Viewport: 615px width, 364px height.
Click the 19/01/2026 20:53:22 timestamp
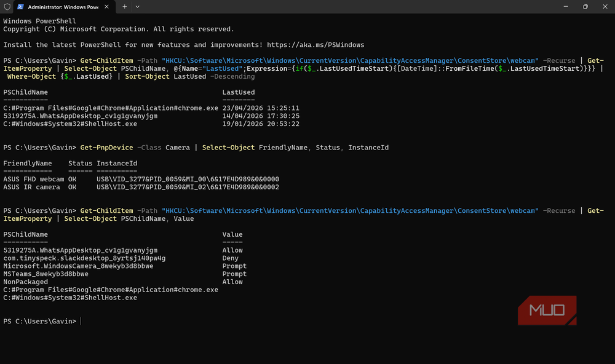261,124
